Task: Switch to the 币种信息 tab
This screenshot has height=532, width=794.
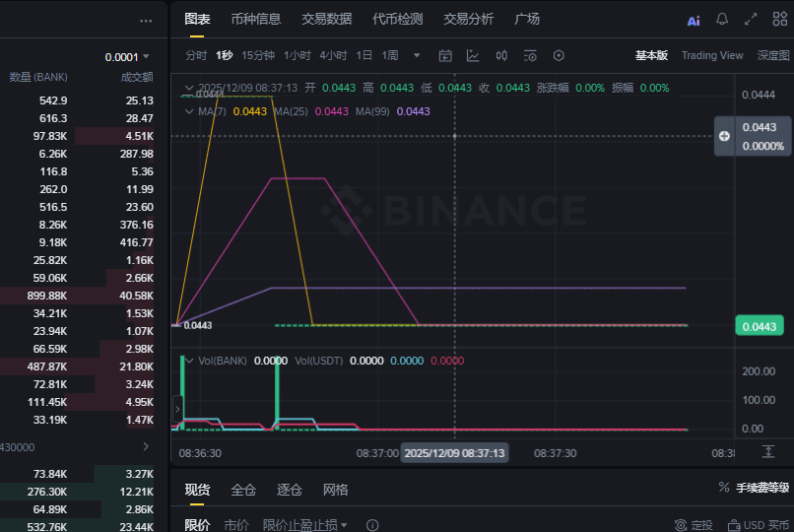Action: pyautogui.click(x=255, y=19)
